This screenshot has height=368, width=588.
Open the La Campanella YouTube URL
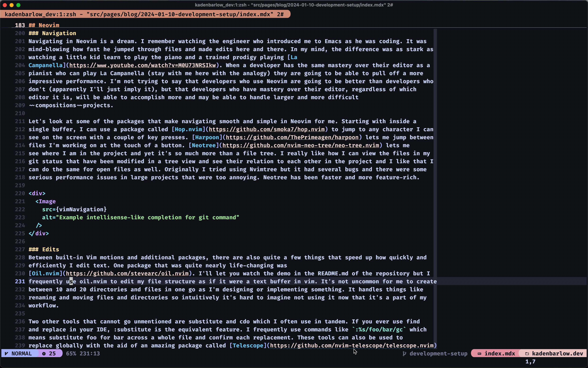pyautogui.click(x=143, y=65)
